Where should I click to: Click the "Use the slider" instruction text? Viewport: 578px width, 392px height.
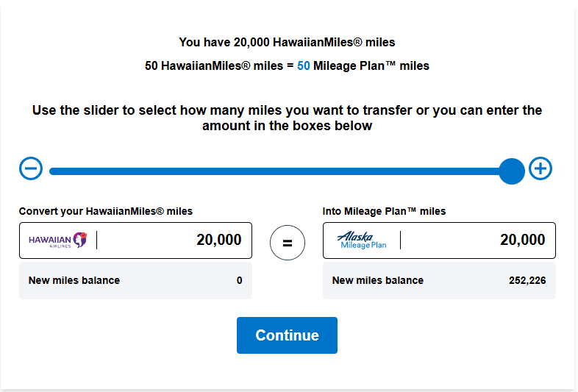[x=287, y=118]
